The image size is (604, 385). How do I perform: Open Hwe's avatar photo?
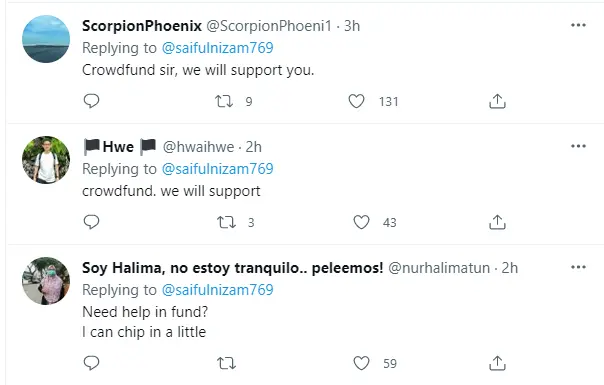tap(46, 160)
